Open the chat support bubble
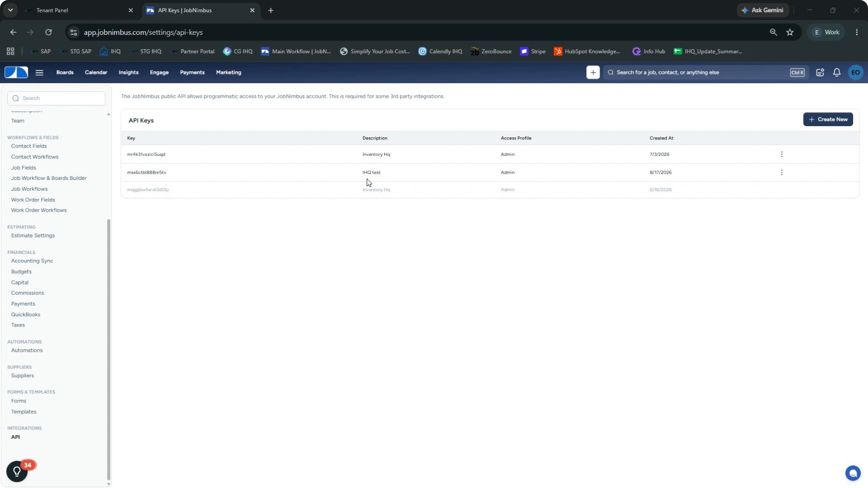The image size is (868, 488). (x=853, y=473)
